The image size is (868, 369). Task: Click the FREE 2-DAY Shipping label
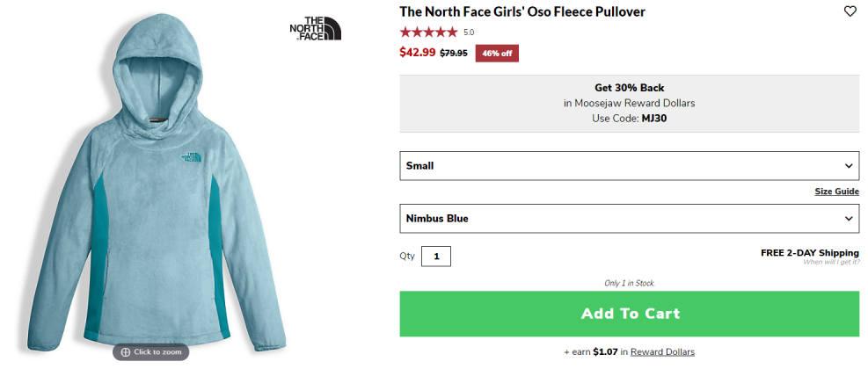(809, 253)
